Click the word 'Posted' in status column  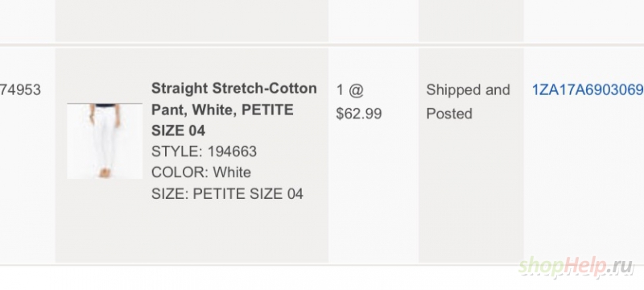click(449, 114)
